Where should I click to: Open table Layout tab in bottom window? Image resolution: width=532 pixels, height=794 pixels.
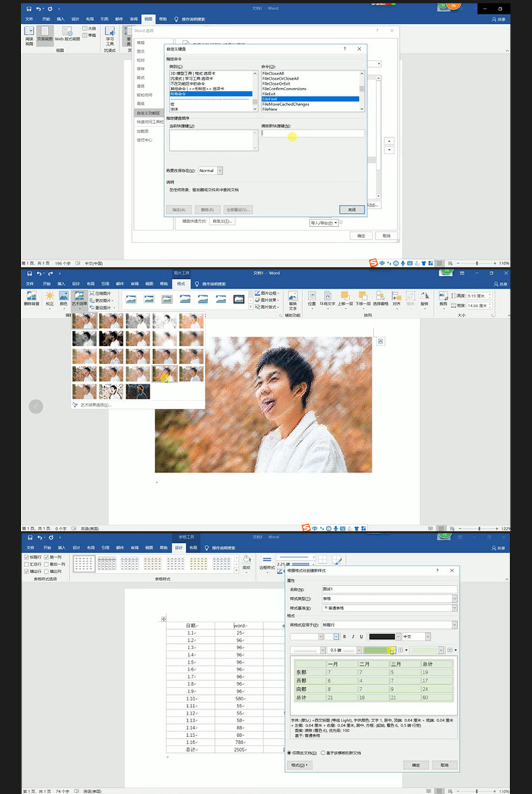point(193,548)
